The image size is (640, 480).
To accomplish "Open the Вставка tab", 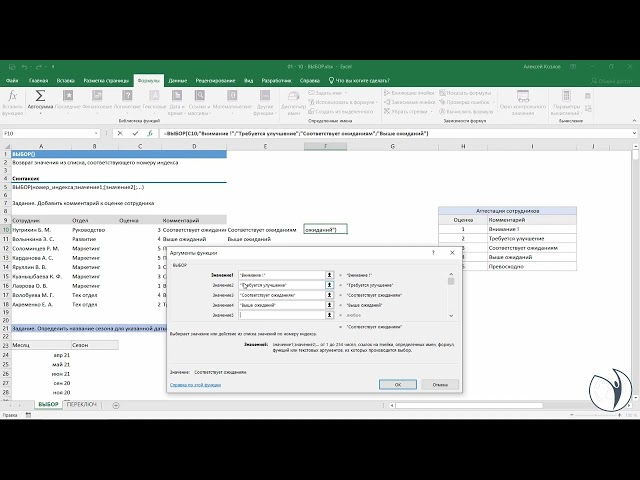I will point(65,81).
